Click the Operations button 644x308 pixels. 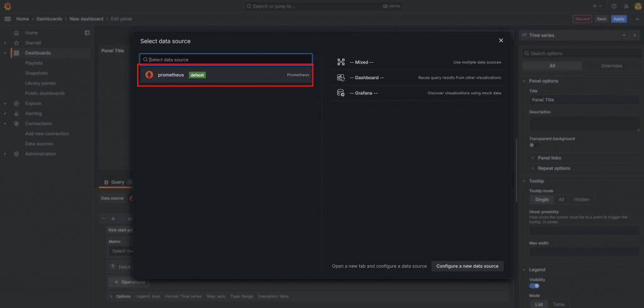(130, 282)
